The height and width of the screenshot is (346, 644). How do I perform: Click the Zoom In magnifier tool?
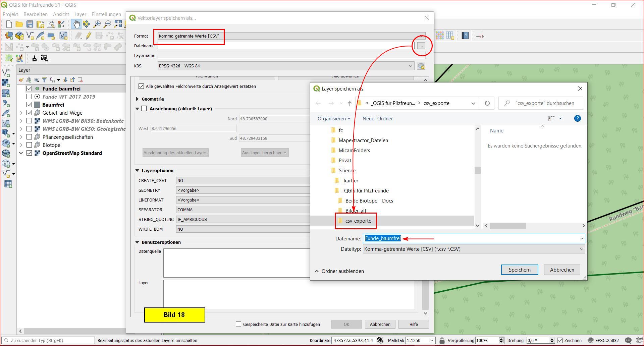(x=97, y=24)
